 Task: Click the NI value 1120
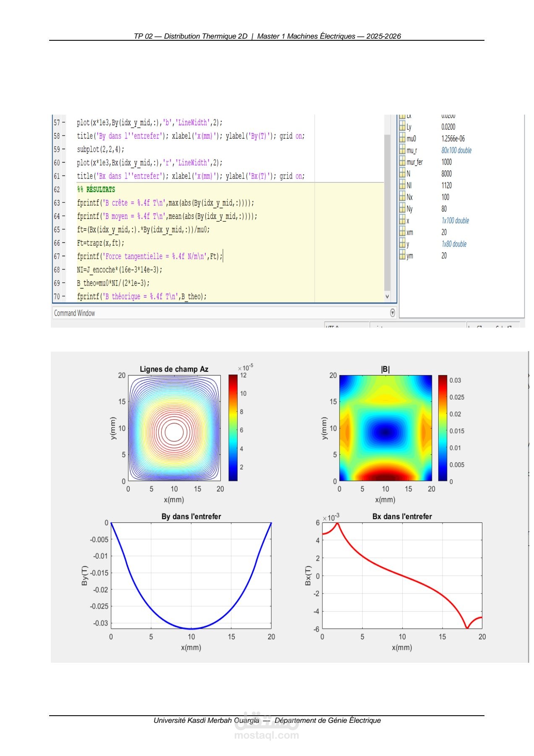[447, 185]
